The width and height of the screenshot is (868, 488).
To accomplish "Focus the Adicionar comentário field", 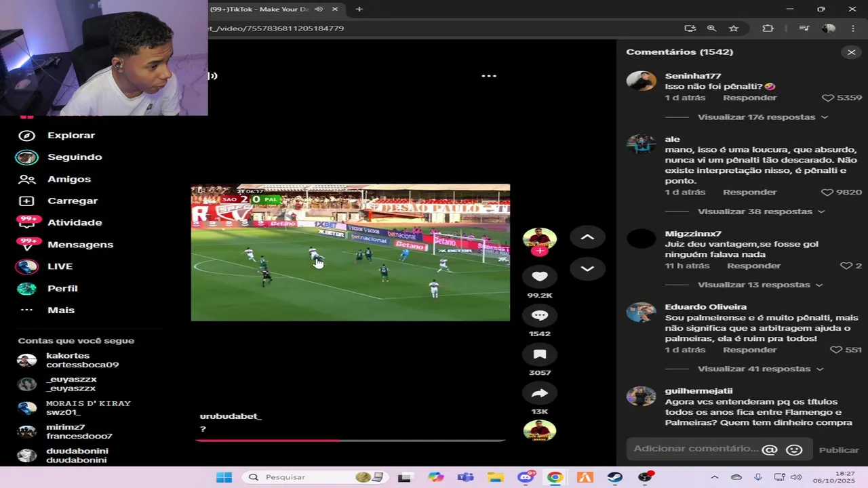I will coord(696,449).
